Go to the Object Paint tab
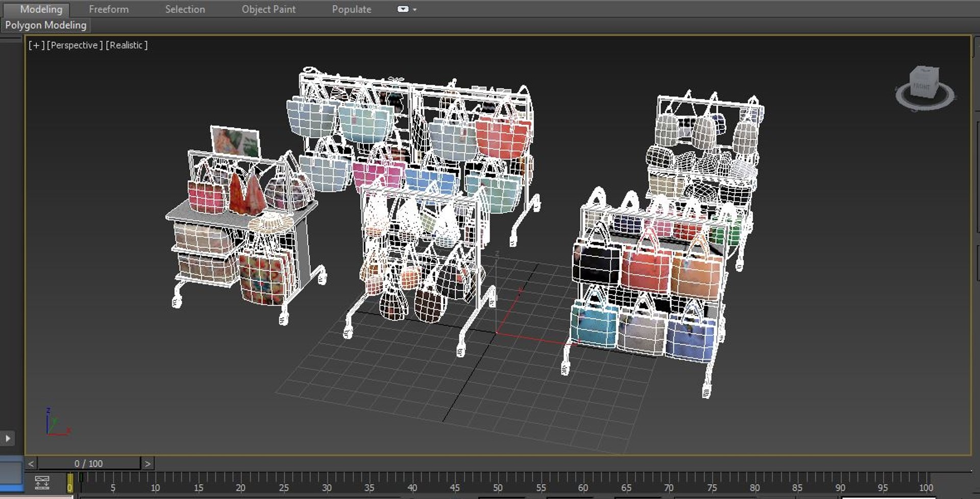Viewport: 980px width, 499px height. tap(268, 9)
